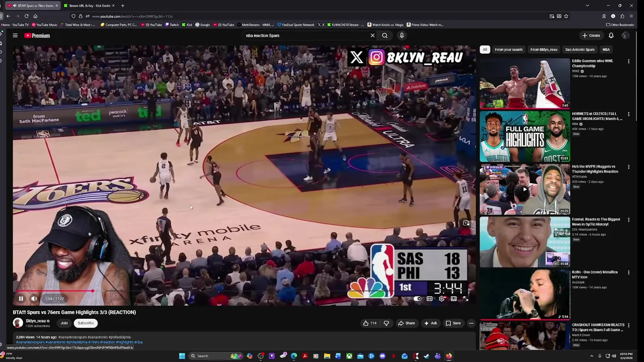Open the 'KoRn - One (cover) Metallica' title

coord(595,275)
